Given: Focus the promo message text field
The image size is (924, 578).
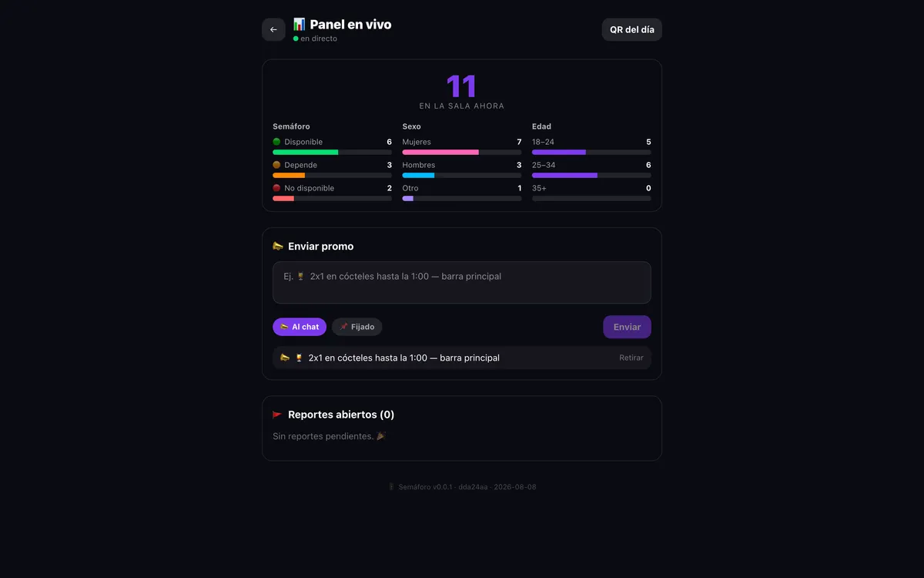Looking at the screenshot, I should click(x=462, y=283).
